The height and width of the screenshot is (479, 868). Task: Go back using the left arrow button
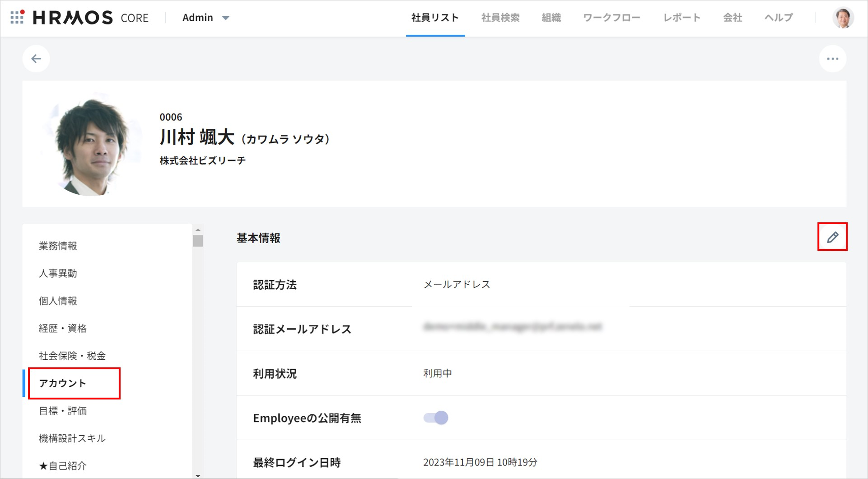[x=36, y=59]
